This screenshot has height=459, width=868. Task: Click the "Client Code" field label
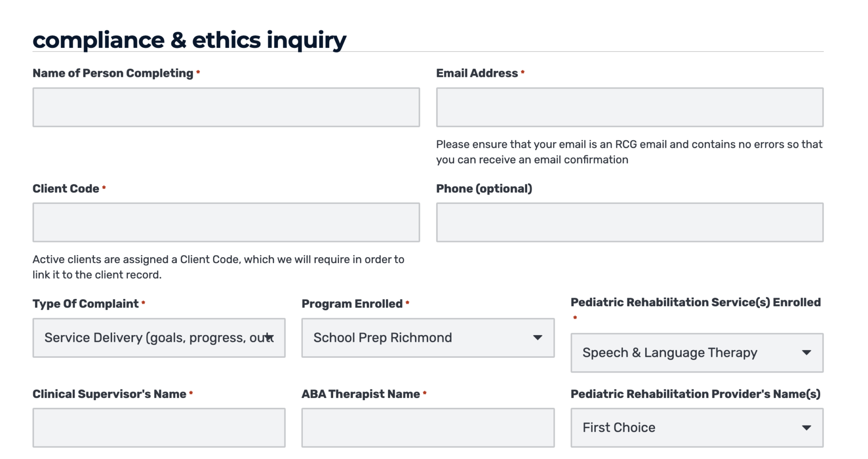pos(66,189)
